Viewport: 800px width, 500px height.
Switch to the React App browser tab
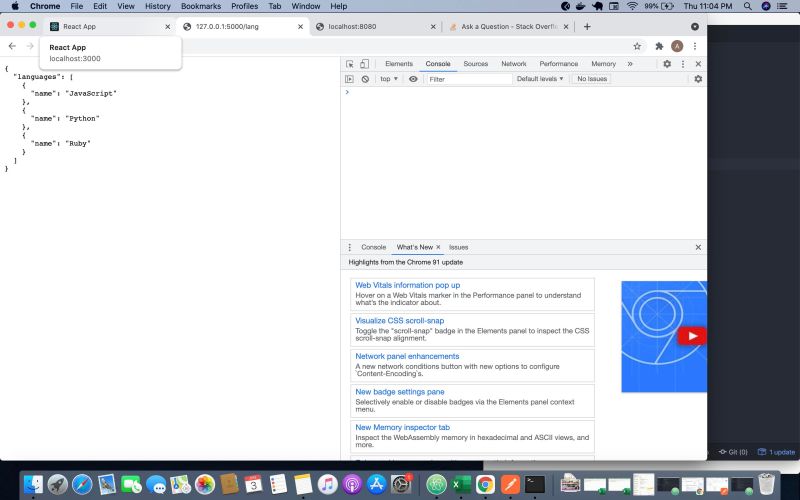click(109, 27)
